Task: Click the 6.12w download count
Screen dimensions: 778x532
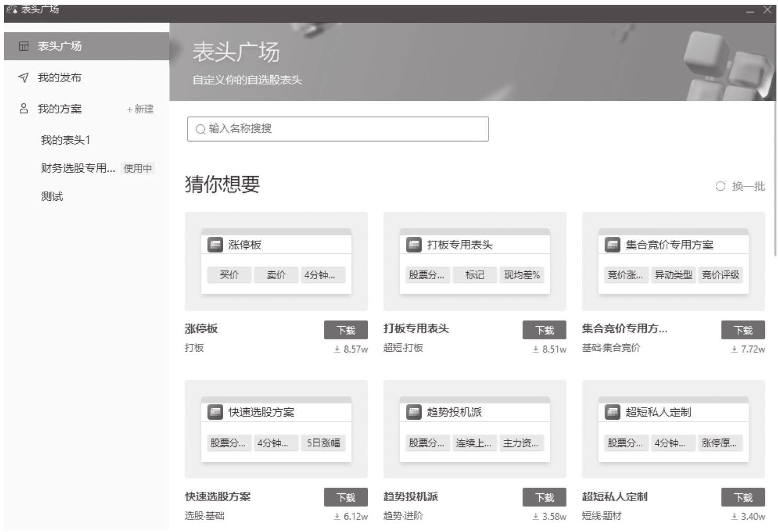Action: coord(351,516)
